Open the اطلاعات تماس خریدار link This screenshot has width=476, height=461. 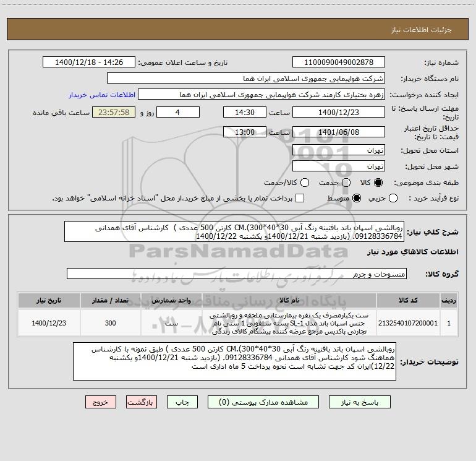pos(102,95)
